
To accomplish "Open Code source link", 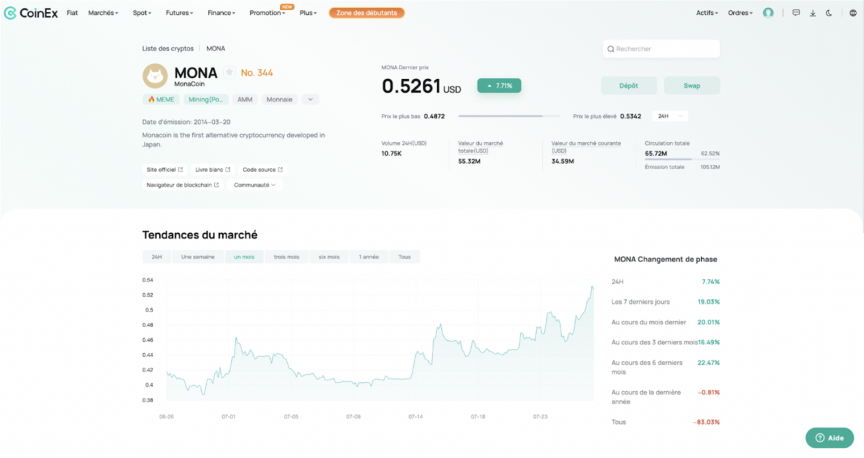I will click(263, 170).
